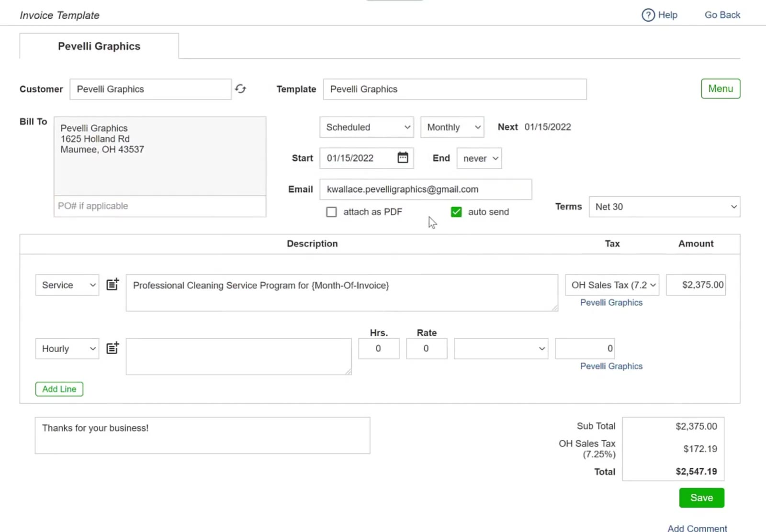Image resolution: width=766 pixels, height=532 pixels.
Task: Enable the attach as PDF checkbox
Action: pos(331,212)
